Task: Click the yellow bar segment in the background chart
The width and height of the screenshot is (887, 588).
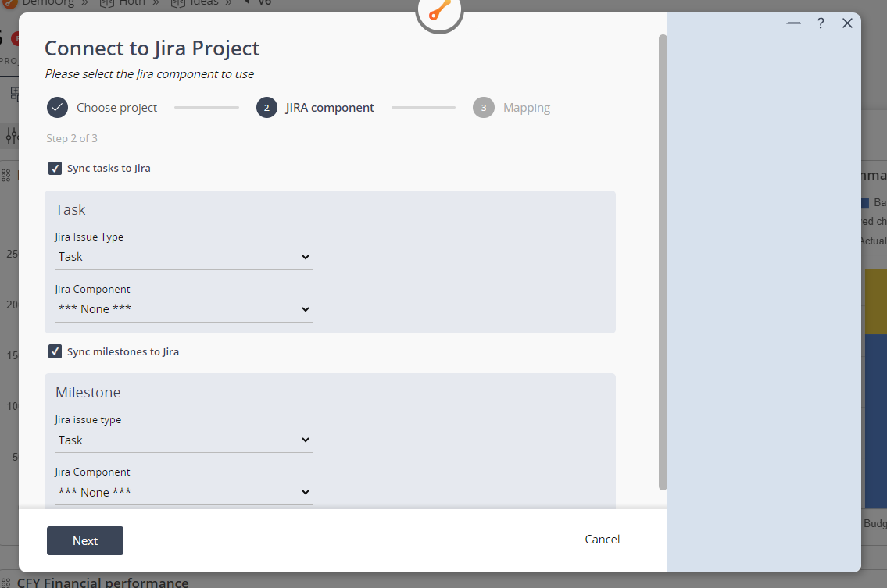Action: click(x=876, y=302)
